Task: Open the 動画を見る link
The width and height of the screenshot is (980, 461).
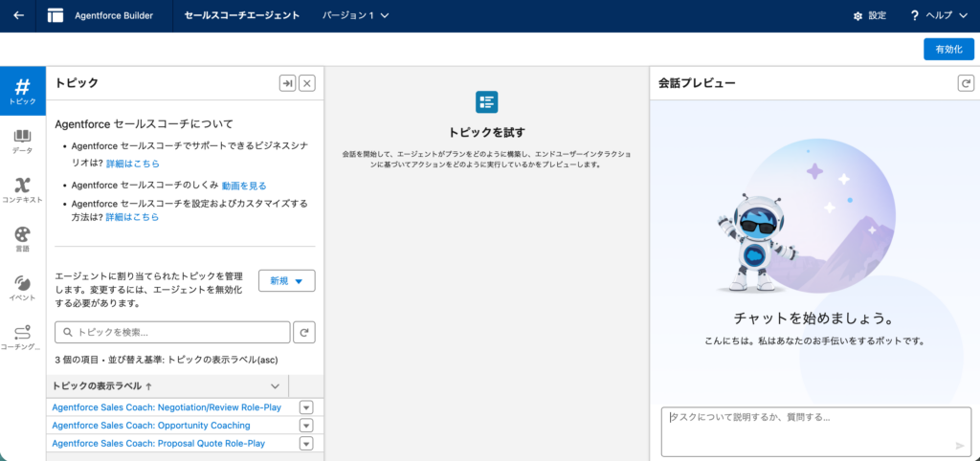Action: [x=244, y=186]
